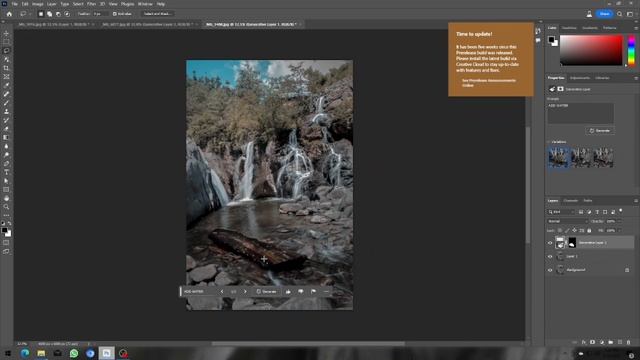Image resolution: width=640 pixels, height=360 pixels.
Task: Click the Home icon in options bar
Action: (x=9, y=14)
